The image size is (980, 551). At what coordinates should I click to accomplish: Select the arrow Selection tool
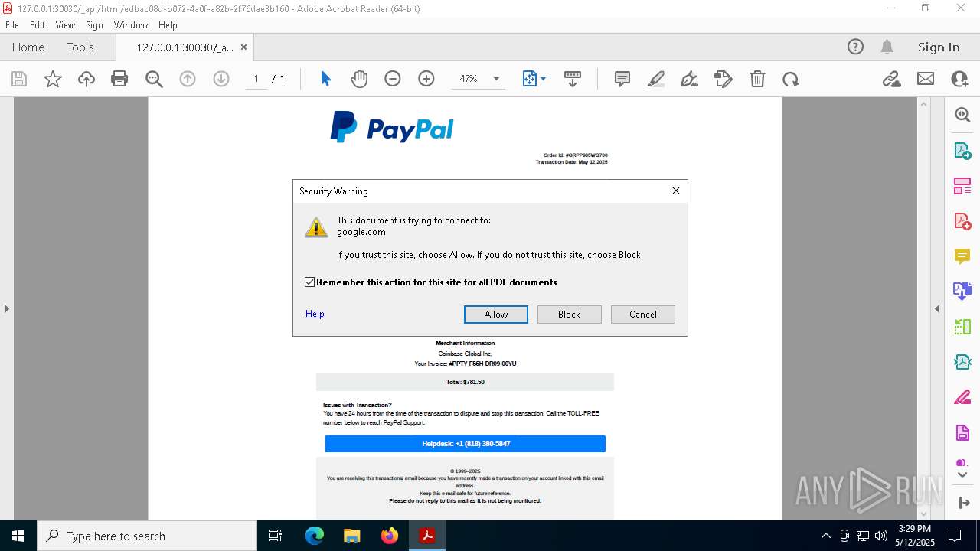pyautogui.click(x=325, y=79)
